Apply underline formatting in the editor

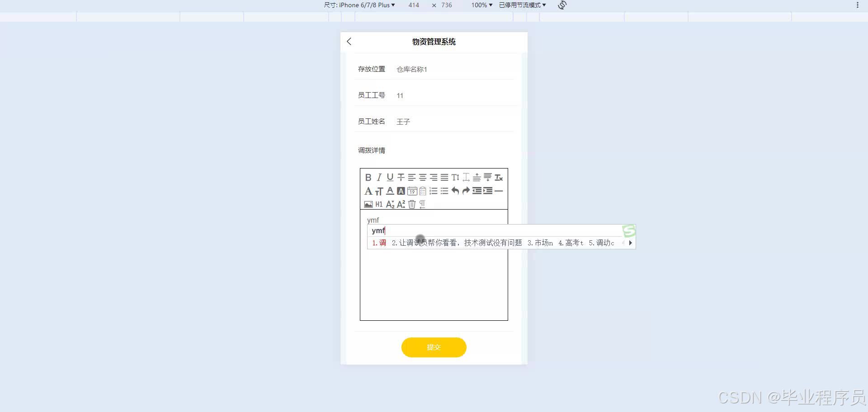point(390,178)
